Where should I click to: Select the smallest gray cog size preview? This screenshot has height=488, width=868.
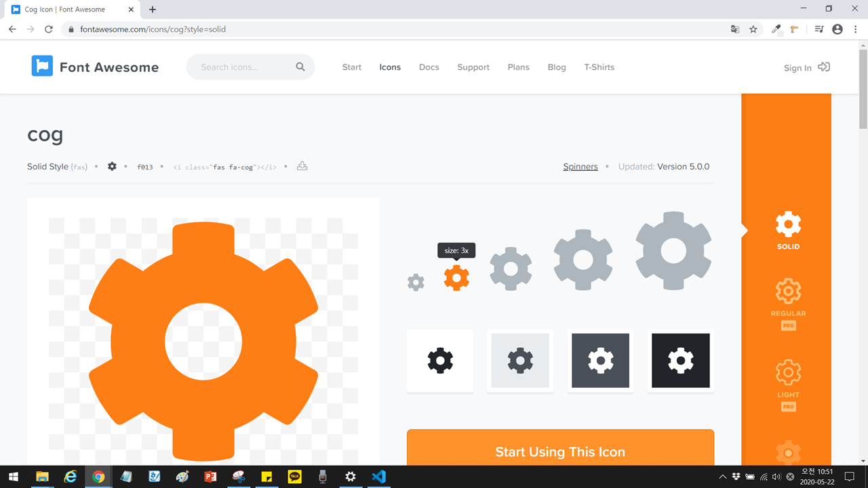(416, 283)
